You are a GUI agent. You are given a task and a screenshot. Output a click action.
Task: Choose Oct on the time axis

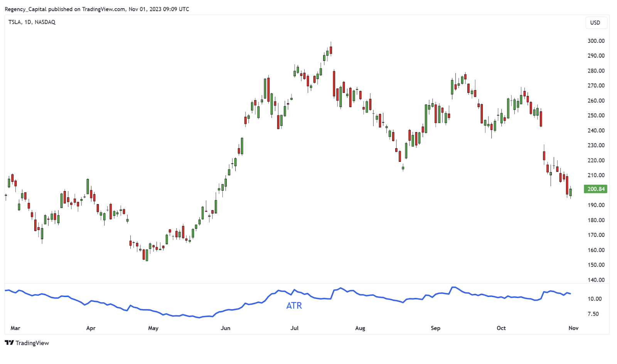[501, 328]
